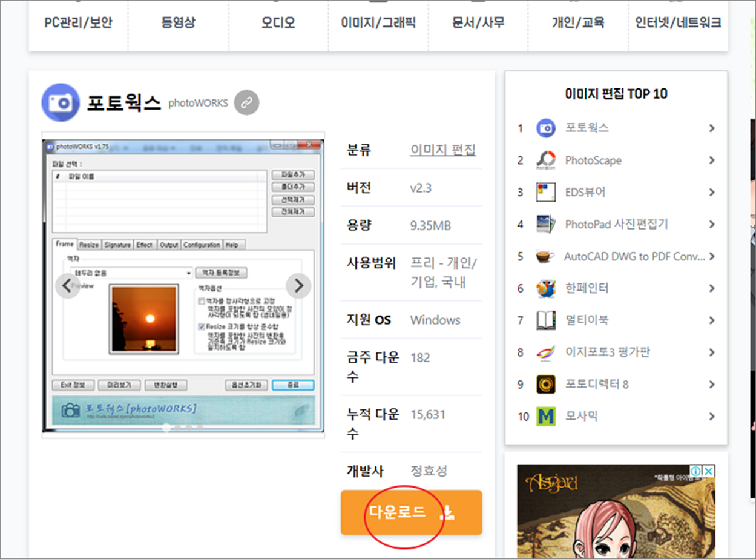Image resolution: width=756 pixels, height=559 pixels.
Task: Click the weekly downloads value 182
Action: [x=420, y=357]
